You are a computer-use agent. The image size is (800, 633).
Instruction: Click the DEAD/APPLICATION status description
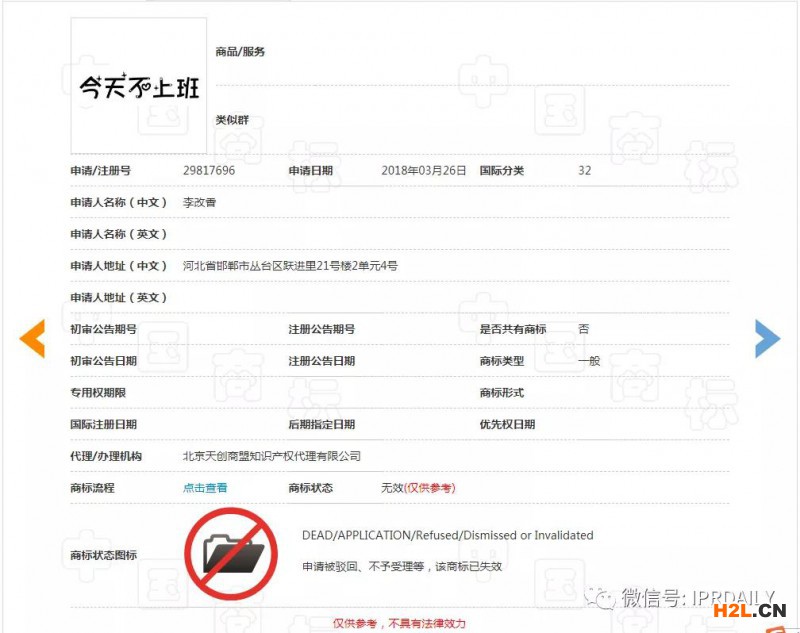coord(447,536)
